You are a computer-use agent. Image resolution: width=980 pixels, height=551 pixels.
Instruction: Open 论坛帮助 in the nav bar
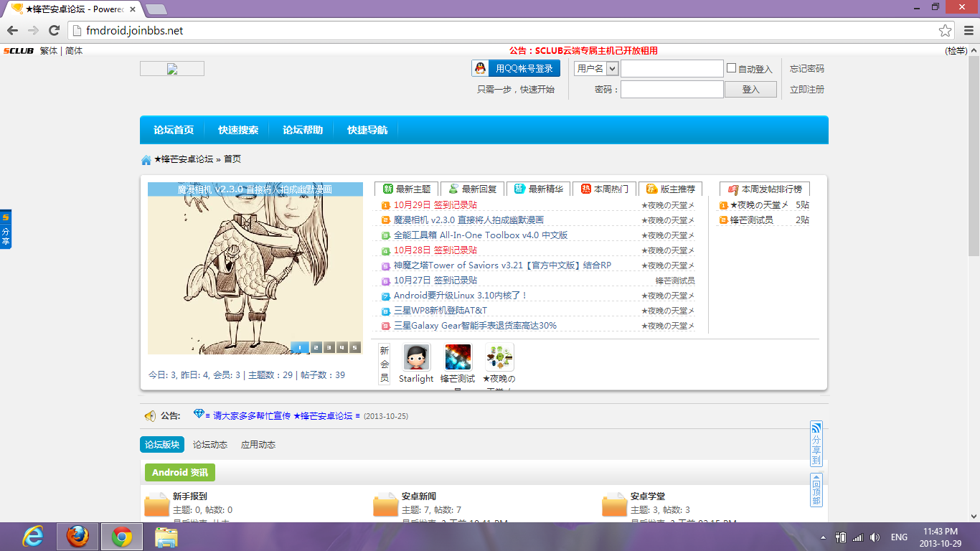[303, 130]
